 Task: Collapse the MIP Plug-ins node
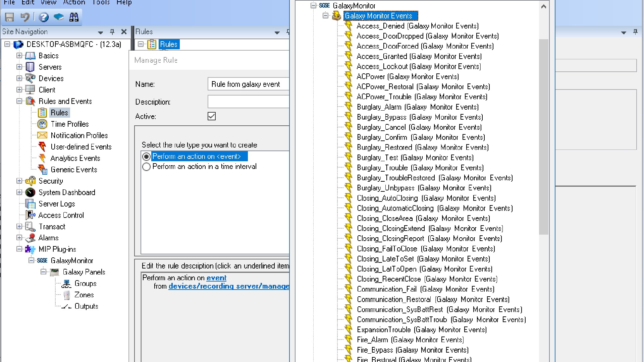click(19, 249)
